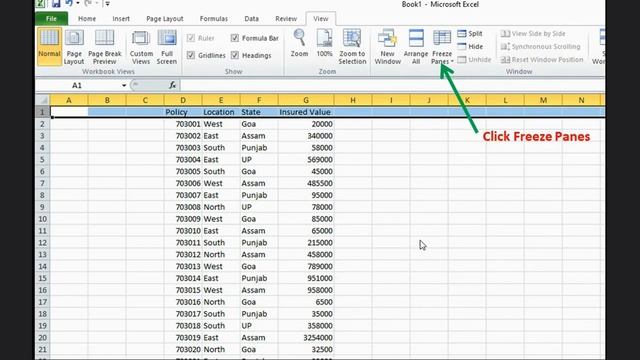640x360 pixels.
Task: Click cell with policy 703020
Action: click(x=183, y=350)
